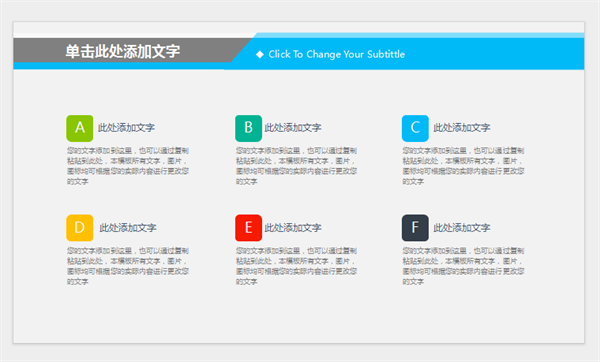The height and width of the screenshot is (362, 600).
Task: Click the body paragraph under heading C
Action: pyautogui.click(x=463, y=166)
